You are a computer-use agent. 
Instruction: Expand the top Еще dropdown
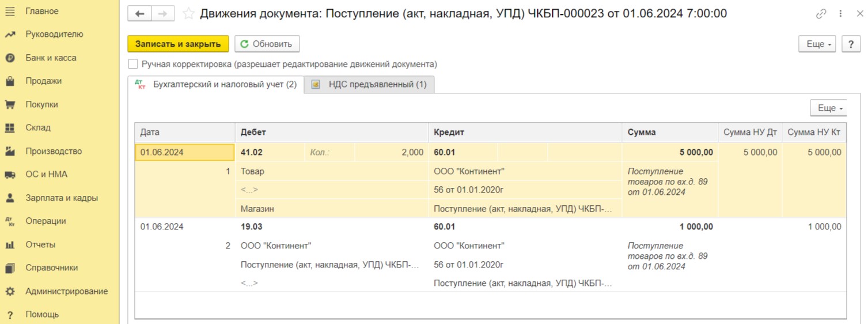[x=817, y=44]
